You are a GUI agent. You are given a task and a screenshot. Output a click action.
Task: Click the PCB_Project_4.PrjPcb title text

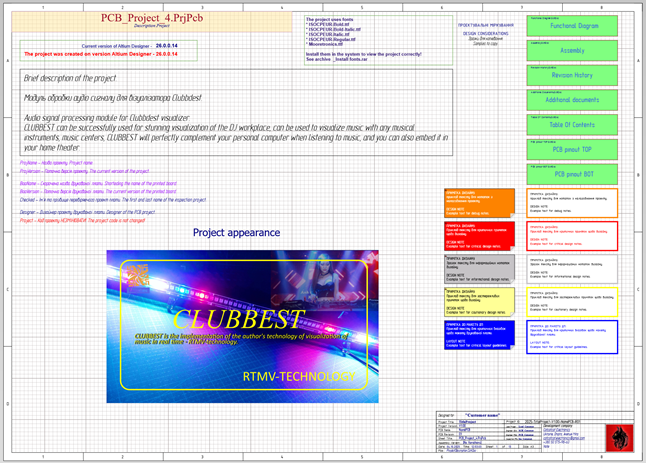coord(145,19)
